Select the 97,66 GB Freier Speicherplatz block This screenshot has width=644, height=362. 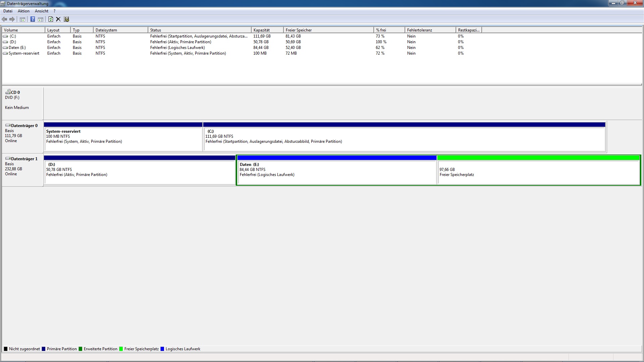tap(538, 172)
